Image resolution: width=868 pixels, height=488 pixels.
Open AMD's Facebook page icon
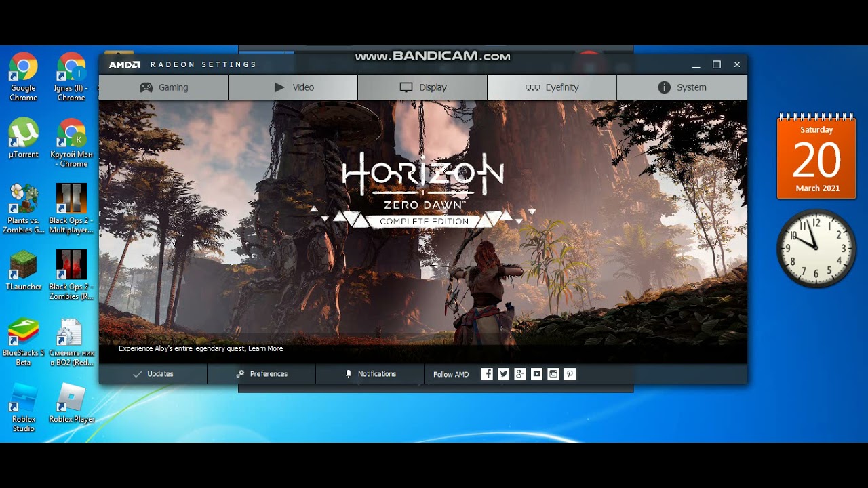click(x=487, y=374)
